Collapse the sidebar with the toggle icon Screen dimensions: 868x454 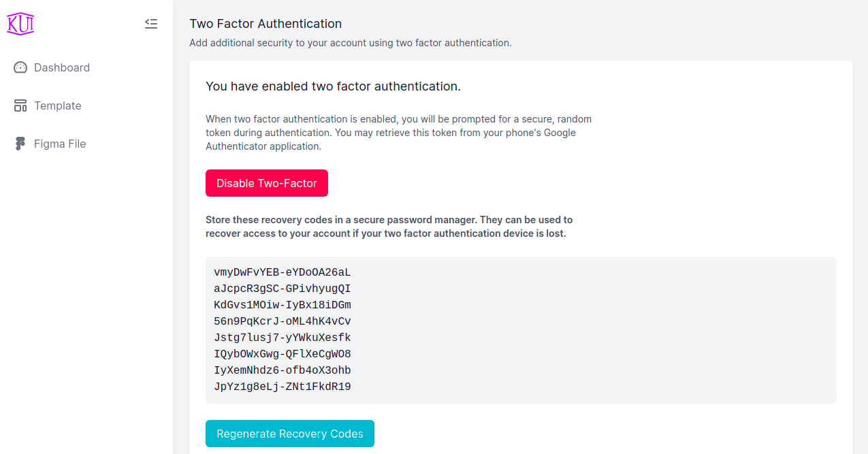pos(151,24)
